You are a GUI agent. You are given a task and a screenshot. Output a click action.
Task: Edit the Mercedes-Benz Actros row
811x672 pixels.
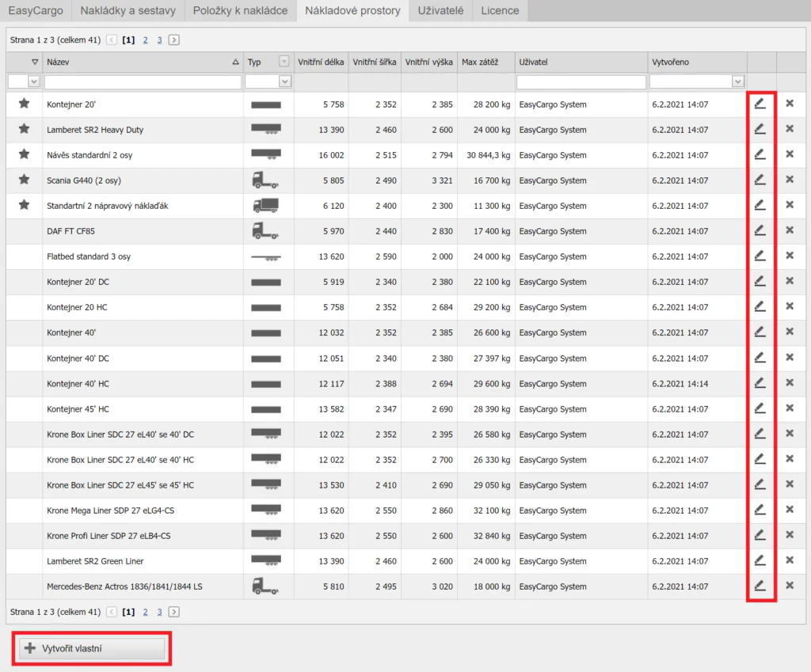pyautogui.click(x=760, y=587)
